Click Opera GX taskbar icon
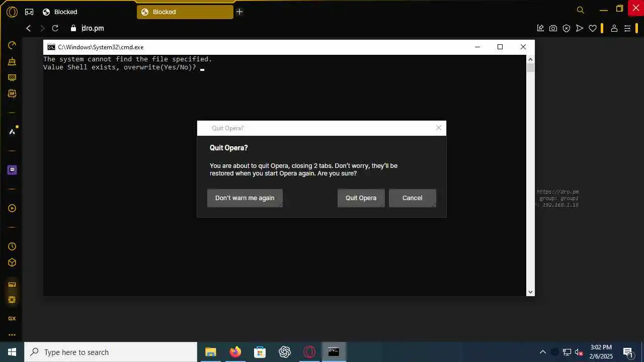Viewport: 644px width, 362px height. coord(309,352)
